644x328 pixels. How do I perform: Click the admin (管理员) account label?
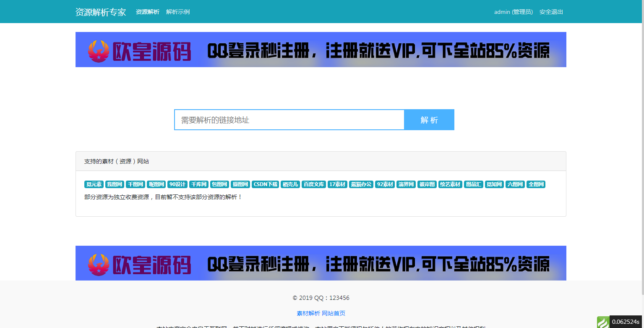pos(513,11)
